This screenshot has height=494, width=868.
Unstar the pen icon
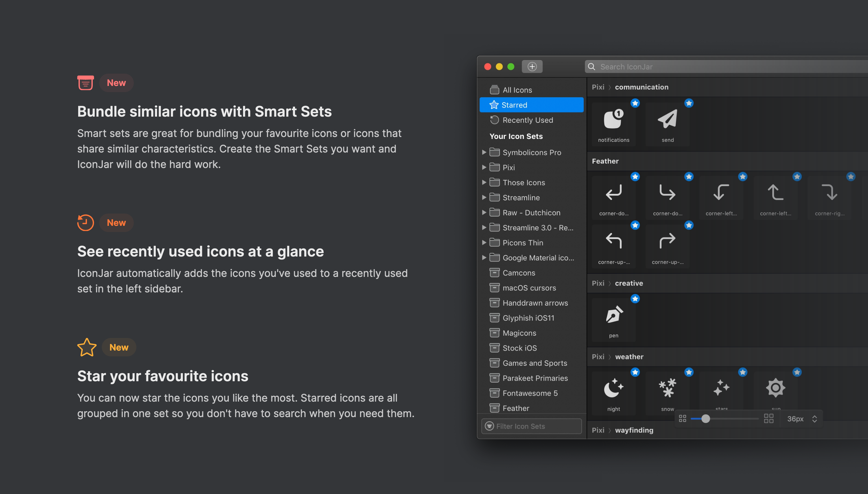point(635,299)
